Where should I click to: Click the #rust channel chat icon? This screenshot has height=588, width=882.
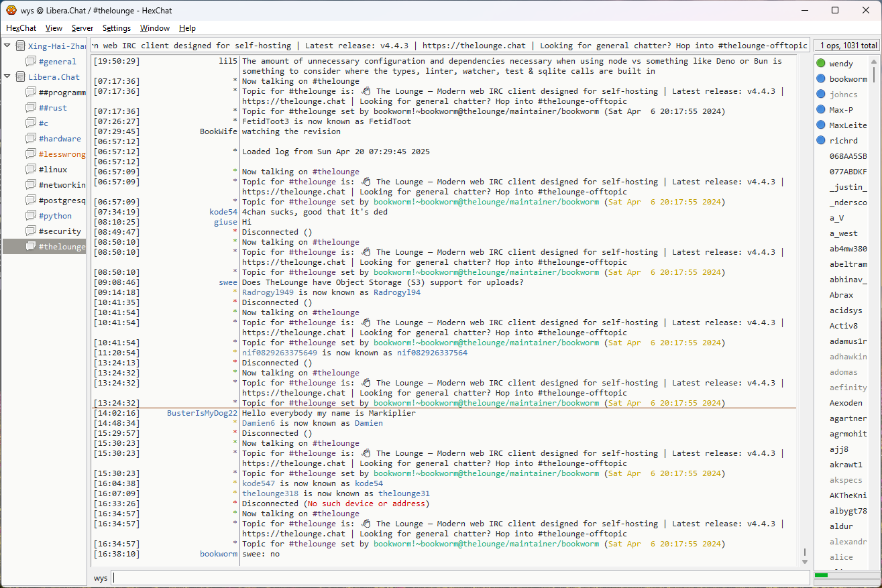pyautogui.click(x=31, y=108)
